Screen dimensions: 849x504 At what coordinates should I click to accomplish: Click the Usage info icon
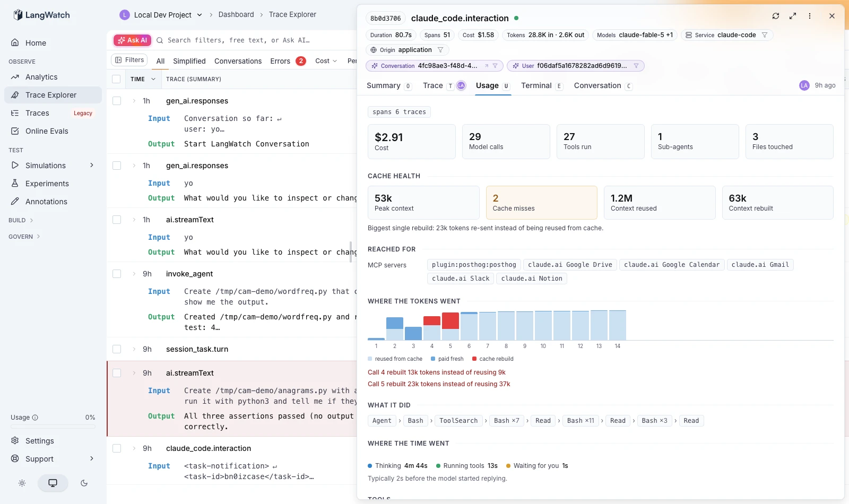tap(35, 418)
